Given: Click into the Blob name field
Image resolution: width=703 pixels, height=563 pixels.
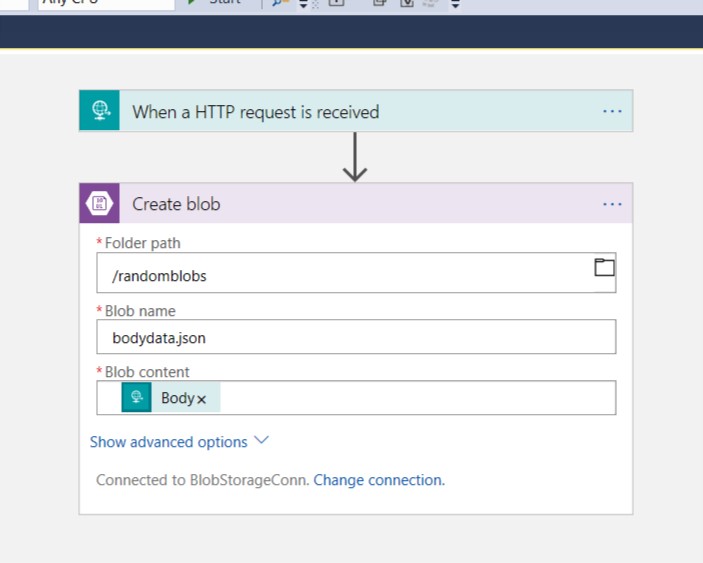Looking at the screenshot, I should (x=356, y=337).
